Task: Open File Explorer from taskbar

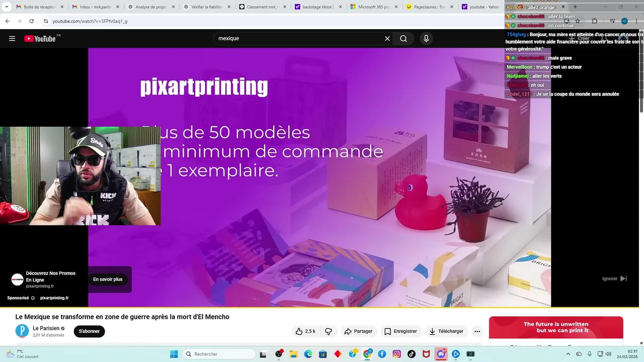Action: (x=293, y=354)
